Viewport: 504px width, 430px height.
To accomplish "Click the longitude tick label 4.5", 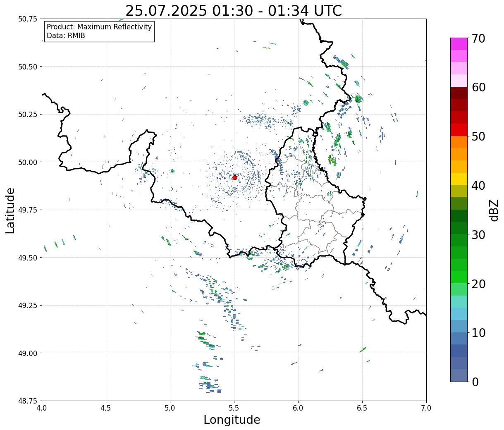I will pyautogui.click(x=106, y=408).
